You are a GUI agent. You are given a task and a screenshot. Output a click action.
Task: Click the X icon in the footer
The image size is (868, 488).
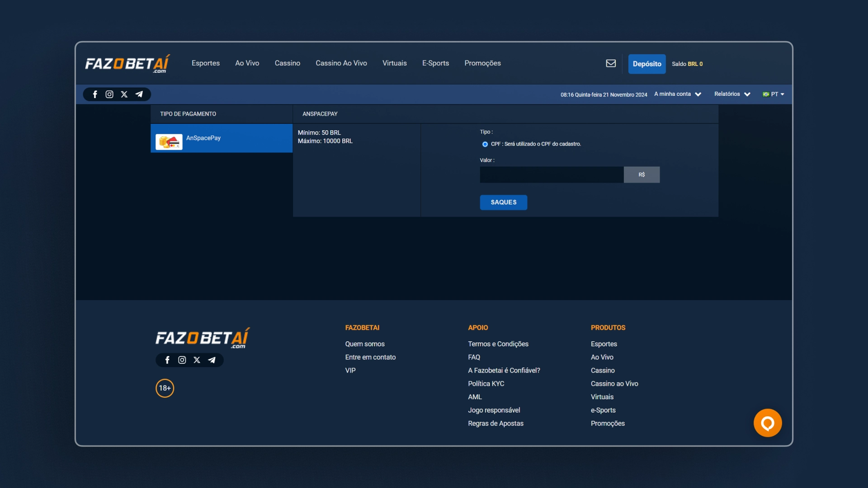coord(197,360)
